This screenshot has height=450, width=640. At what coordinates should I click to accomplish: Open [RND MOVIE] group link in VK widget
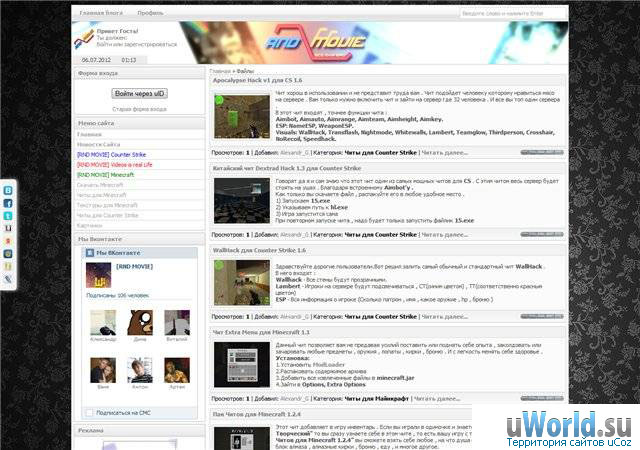pos(134,267)
